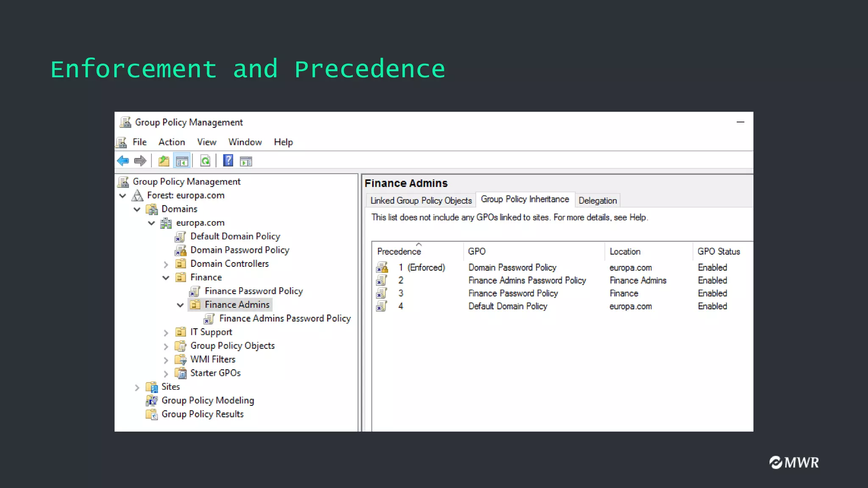Viewport: 868px width, 488px height.
Task: Click the Sites folder icon
Action: point(152,387)
